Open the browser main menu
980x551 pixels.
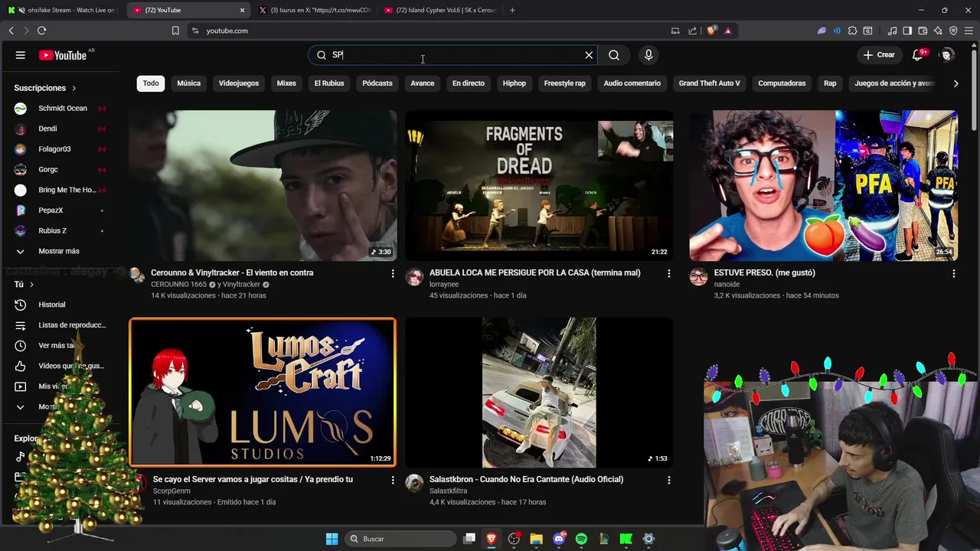pos(969,31)
